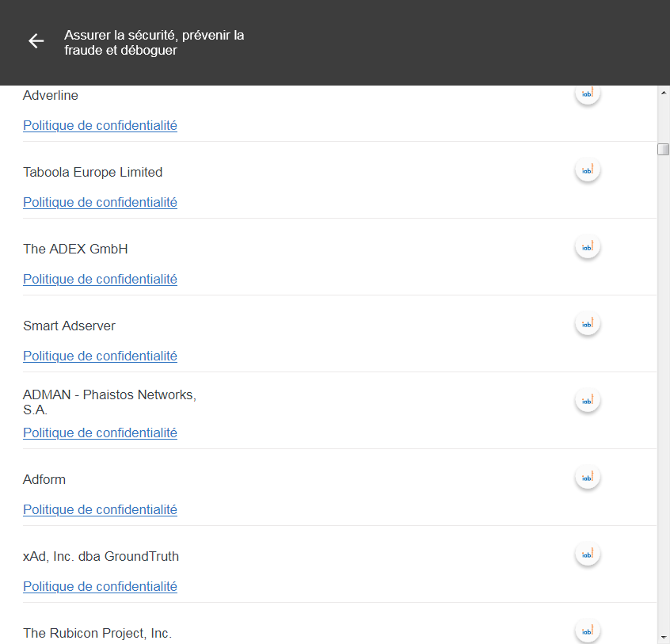
Task: Click the IAB icon for xAd, Inc. dba GroundTruth
Action: coord(587,554)
